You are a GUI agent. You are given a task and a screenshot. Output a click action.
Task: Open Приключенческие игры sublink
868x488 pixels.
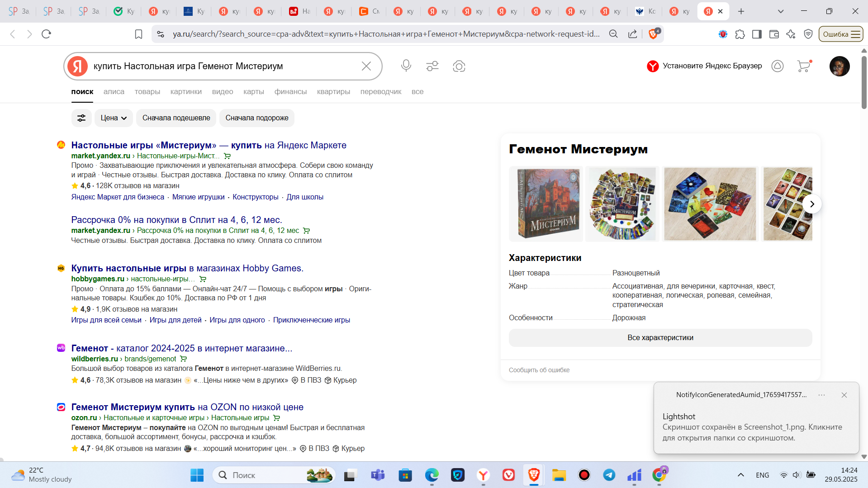click(x=311, y=320)
